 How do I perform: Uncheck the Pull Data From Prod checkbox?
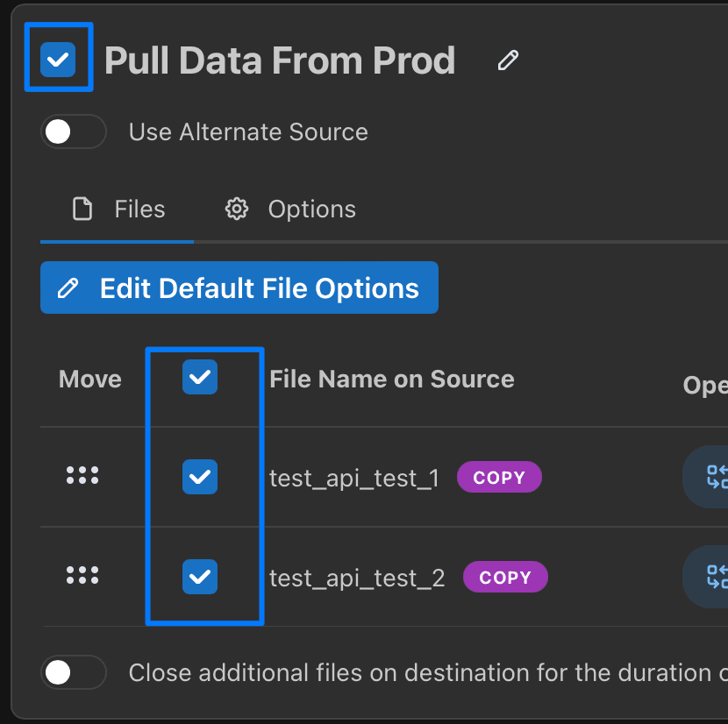[58, 60]
